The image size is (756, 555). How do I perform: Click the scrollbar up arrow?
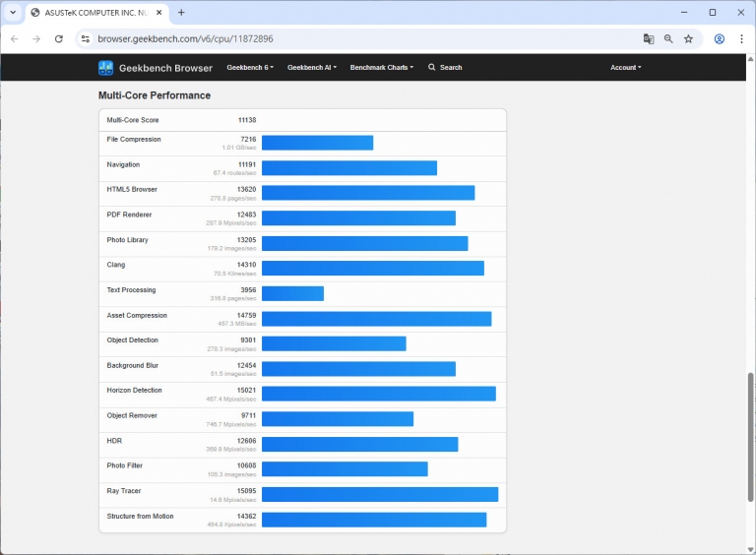pyautogui.click(x=750, y=59)
